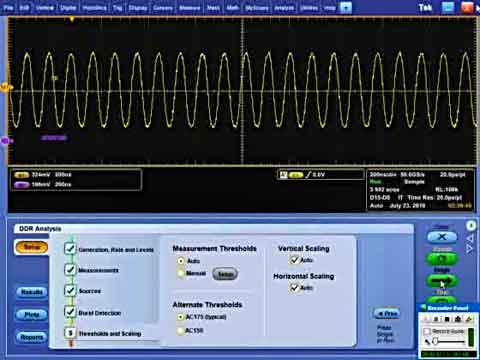Open the Edit menu
The width and height of the screenshot is (480, 360).
[x=24, y=7]
